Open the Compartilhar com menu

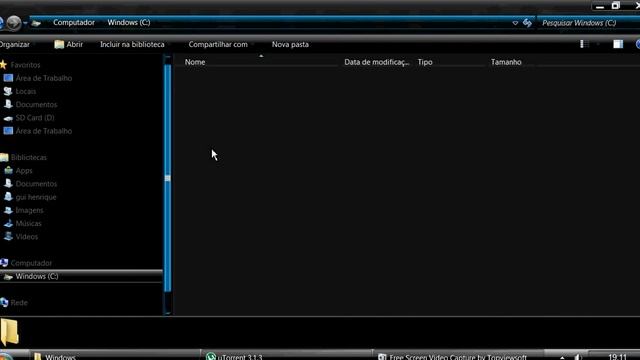click(x=218, y=44)
